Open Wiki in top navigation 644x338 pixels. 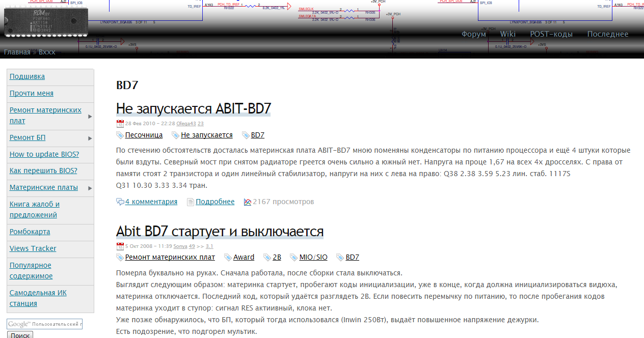[508, 34]
